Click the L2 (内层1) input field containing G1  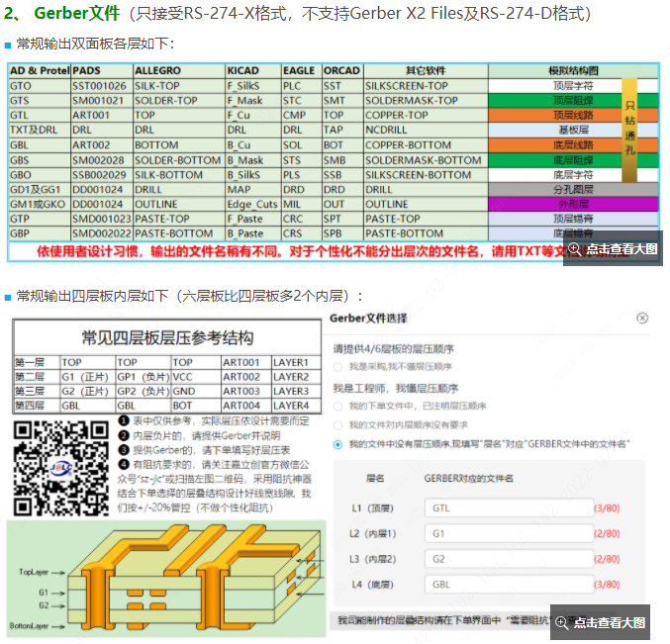click(506, 533)
